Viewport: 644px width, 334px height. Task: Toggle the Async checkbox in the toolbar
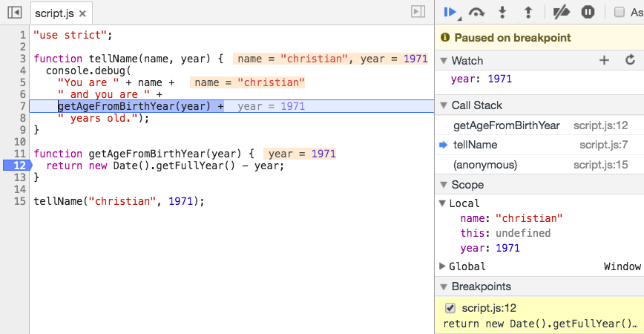[620, 12]
